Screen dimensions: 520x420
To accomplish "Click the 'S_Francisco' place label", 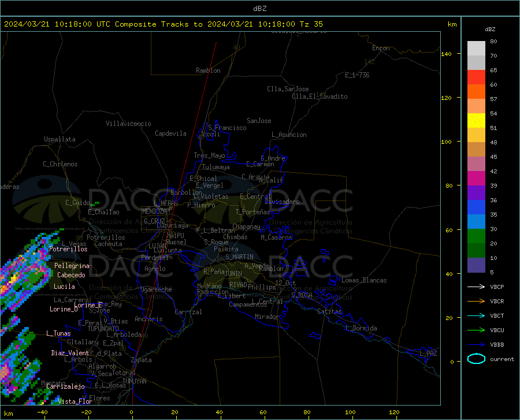I will [227, 128].
